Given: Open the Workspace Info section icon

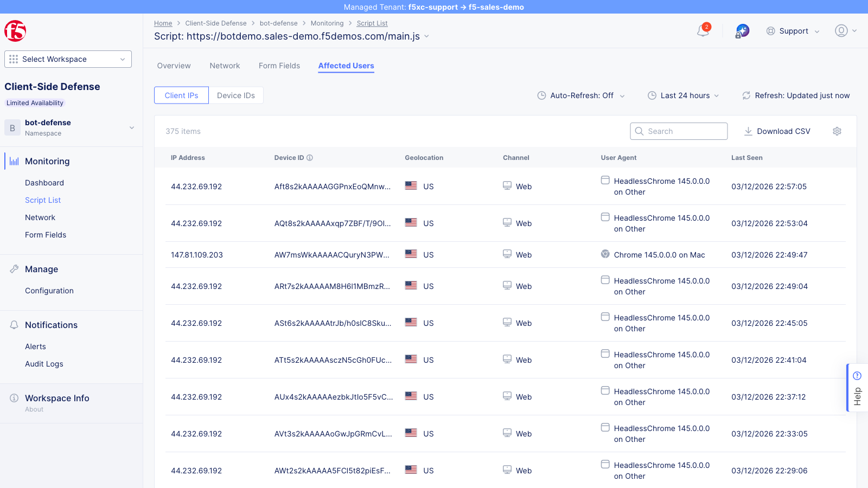Looking at the screenshot, I should tap(13, 398).
